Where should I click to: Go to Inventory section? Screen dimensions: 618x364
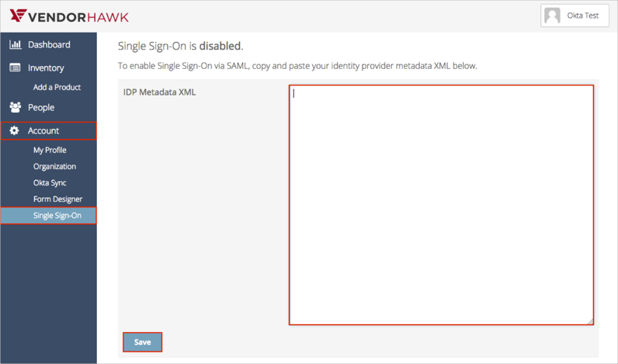click(x=46, y=68)
